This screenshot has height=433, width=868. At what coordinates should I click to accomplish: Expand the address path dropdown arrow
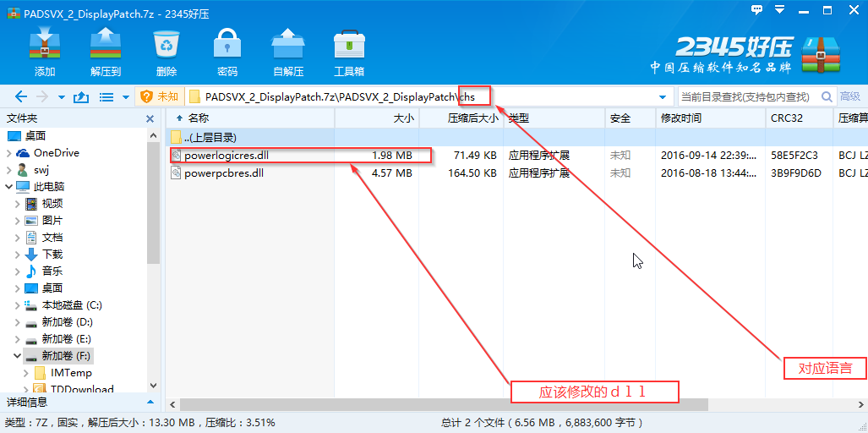click(663, 97)
